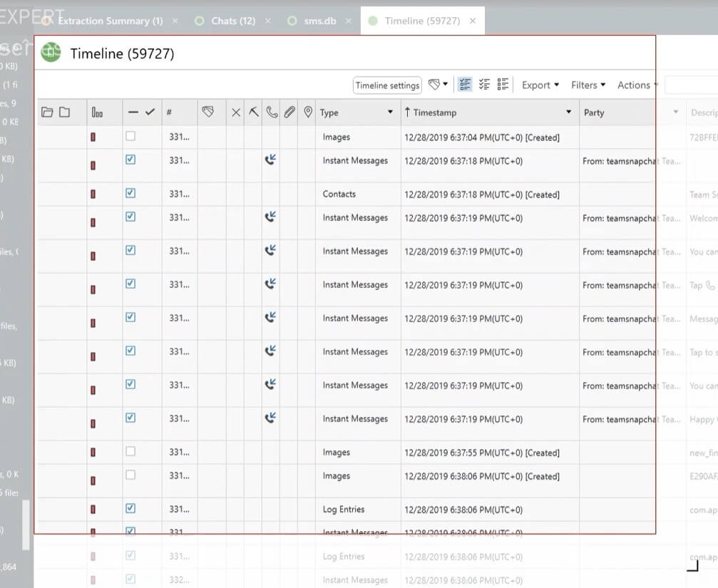This screenshot has height=588, width=718.
Task: Open the Party column filter dropdown arrow
Action: click(x=675, y=112)
